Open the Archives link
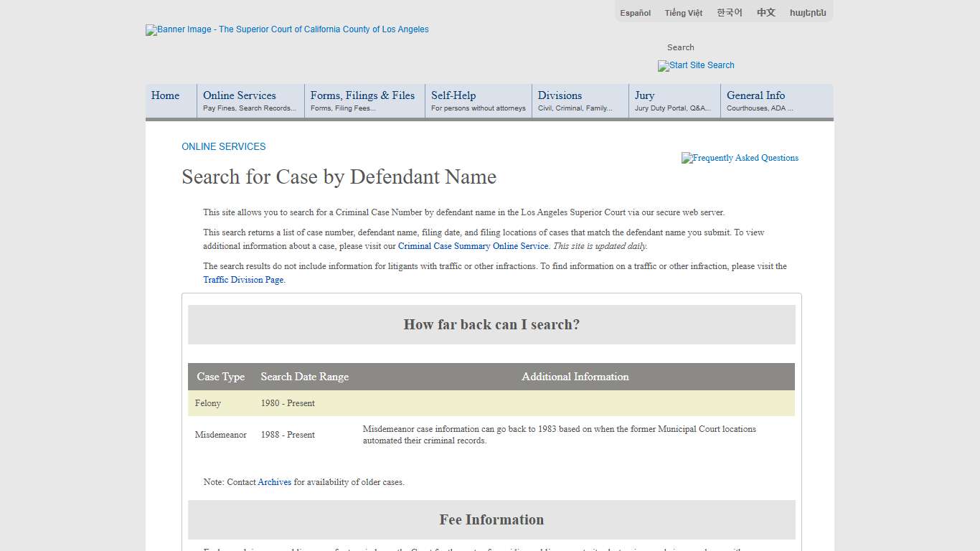980x551 pixels. (274, 482)
